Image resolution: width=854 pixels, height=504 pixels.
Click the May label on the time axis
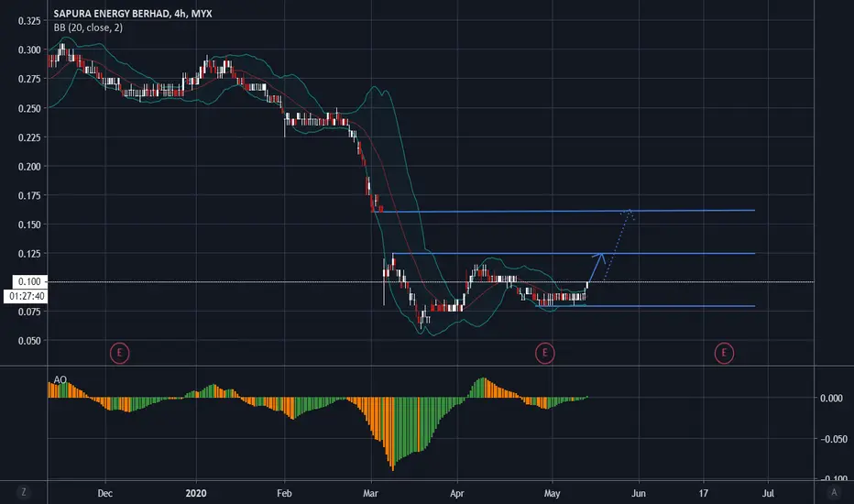[x=552, y=493]
